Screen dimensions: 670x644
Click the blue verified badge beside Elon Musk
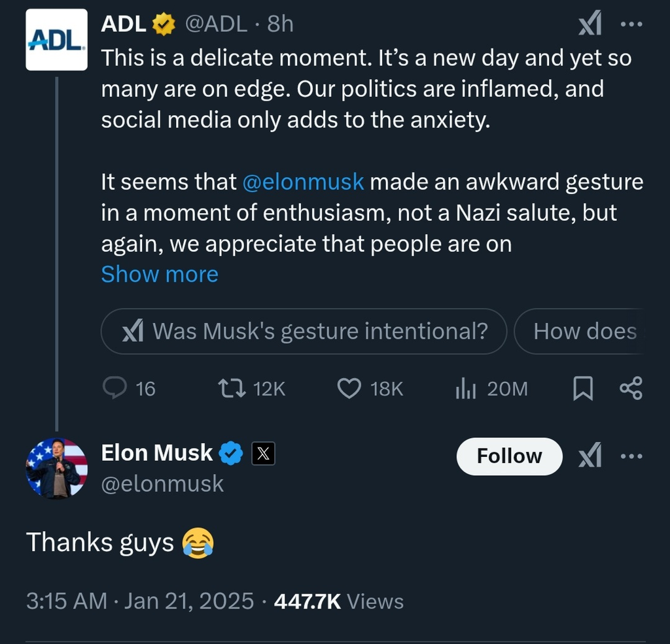[231, 453]
